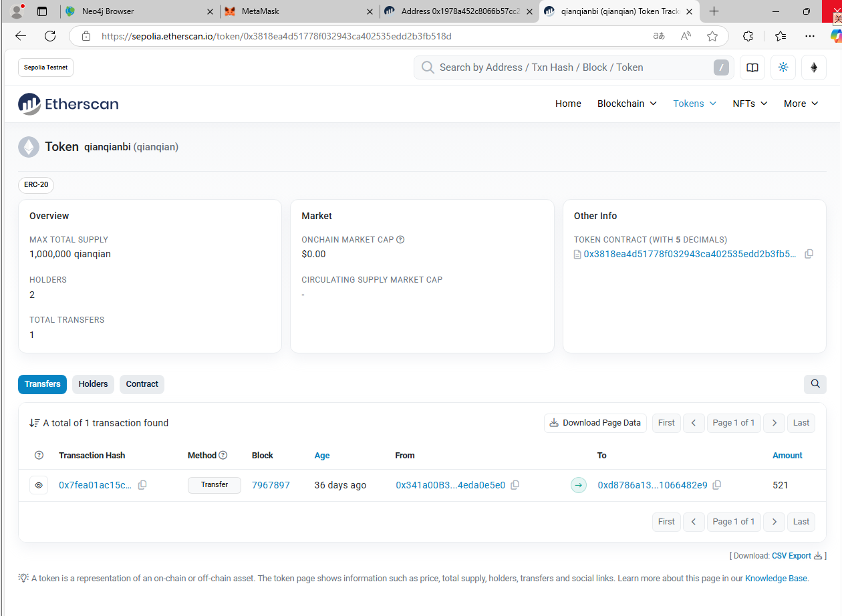Close the Neo4j Browser tab

coord(210,11)
